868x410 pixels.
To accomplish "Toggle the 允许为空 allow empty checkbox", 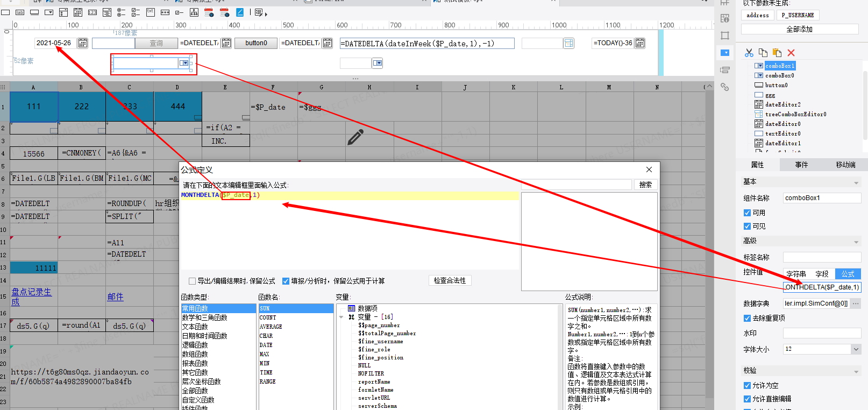I will tap(747, 386).
